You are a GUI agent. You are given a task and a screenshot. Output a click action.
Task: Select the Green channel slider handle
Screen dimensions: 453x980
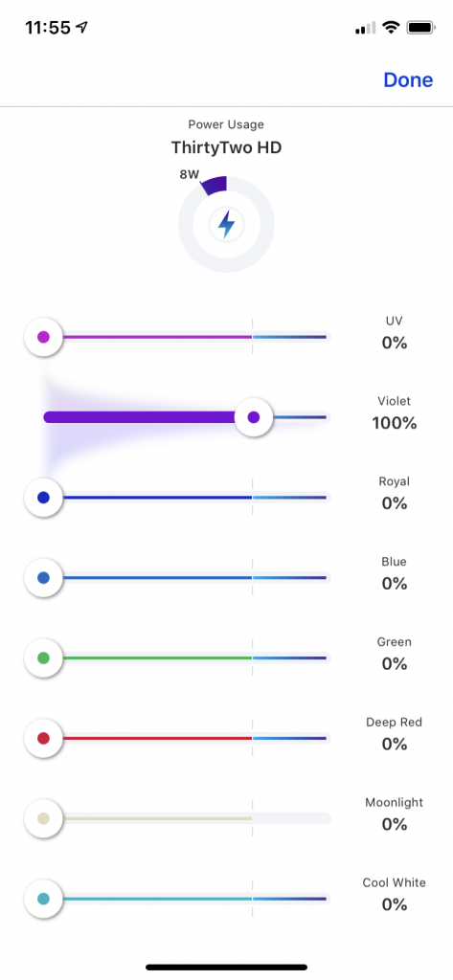[43, 658]
